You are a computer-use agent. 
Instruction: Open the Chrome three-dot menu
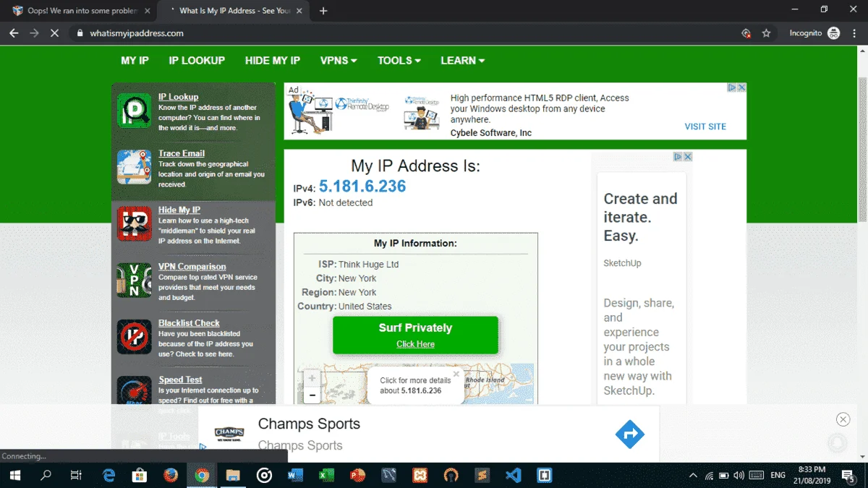coord(854,33)
